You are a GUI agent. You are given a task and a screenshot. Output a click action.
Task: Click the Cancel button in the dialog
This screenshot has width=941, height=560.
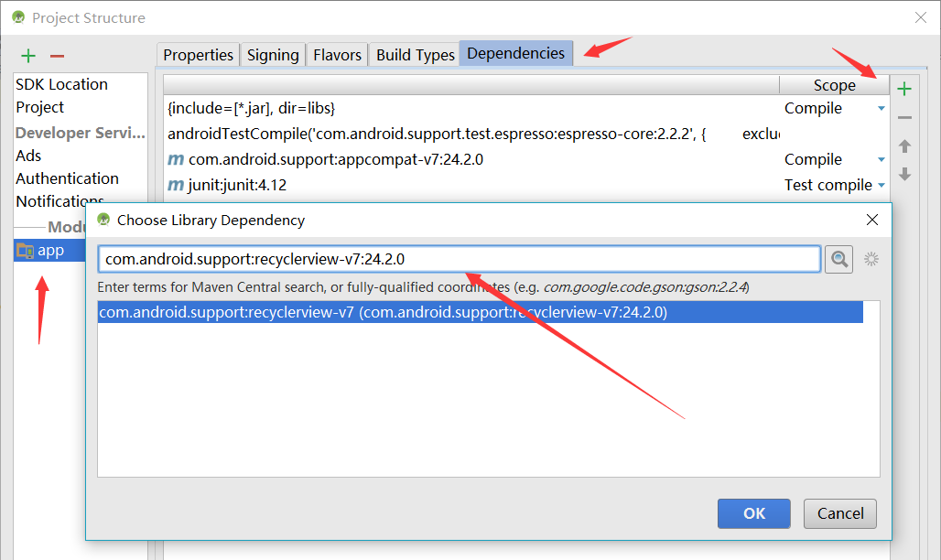coord(840,513)
